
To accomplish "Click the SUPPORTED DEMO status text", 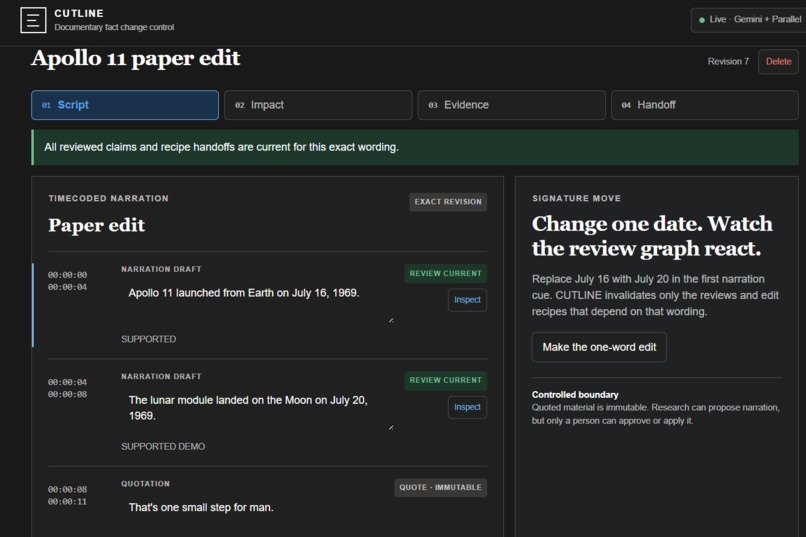I will click(x=163, y=447).
